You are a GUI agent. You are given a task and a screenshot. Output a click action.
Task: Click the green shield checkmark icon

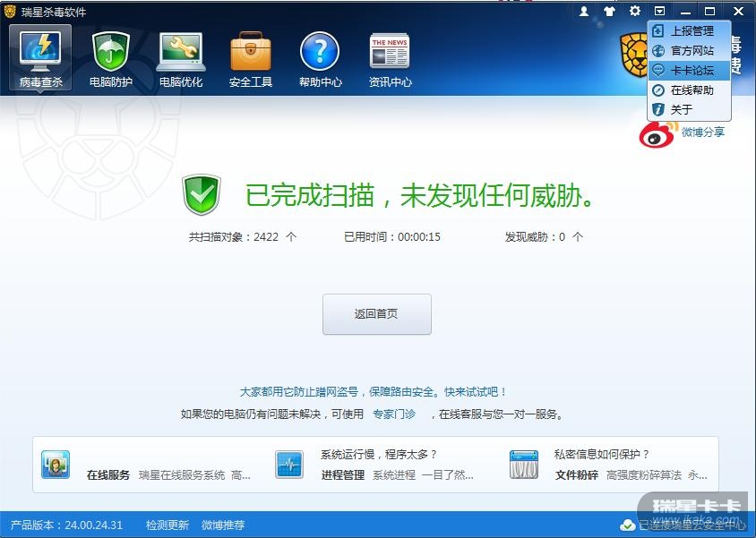(202, 194)
